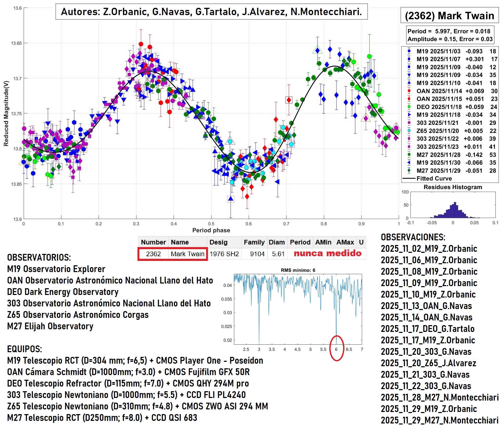The image size is (504, 431).
Task: Click the red-circled 6 on RMS plot
Action: [336, 349]
